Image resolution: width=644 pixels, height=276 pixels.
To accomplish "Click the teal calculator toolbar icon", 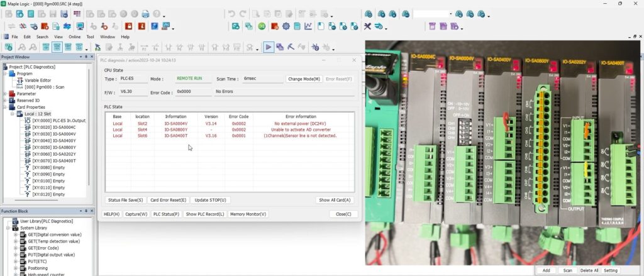I will (297, 26).
